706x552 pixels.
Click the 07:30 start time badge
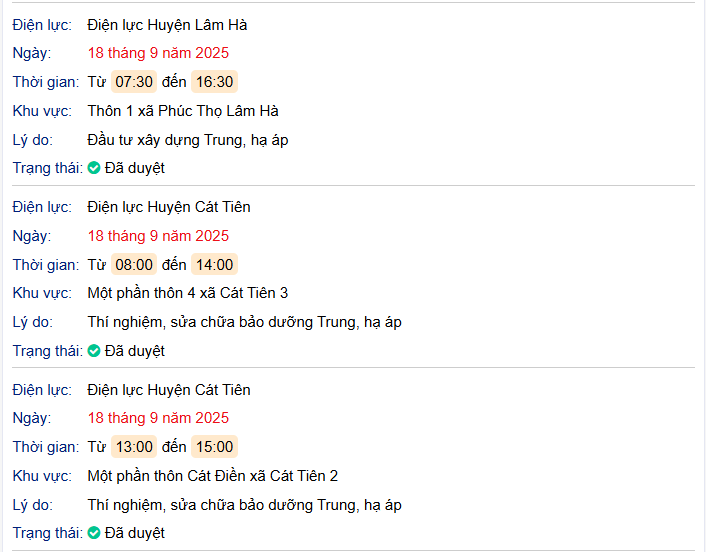point(133,82)
